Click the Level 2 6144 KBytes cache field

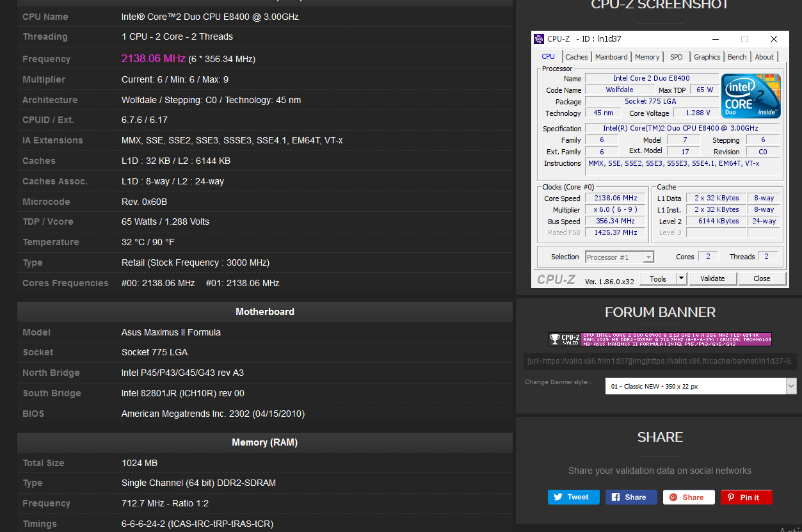[716, 221]
